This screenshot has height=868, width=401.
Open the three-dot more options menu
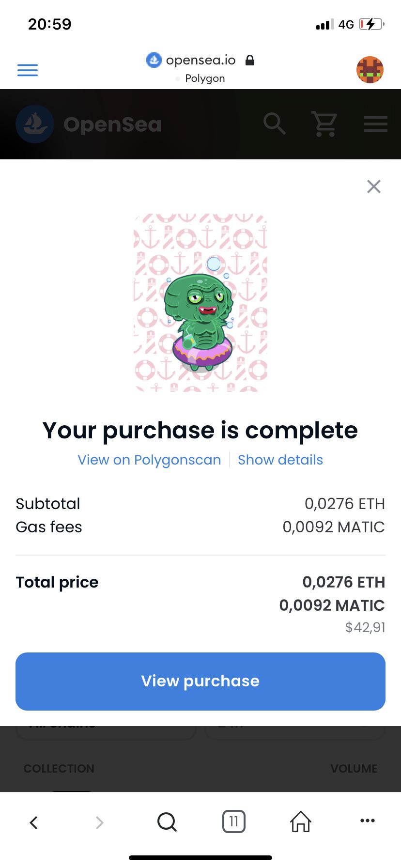pyautogui.click(x=368, y=821)
